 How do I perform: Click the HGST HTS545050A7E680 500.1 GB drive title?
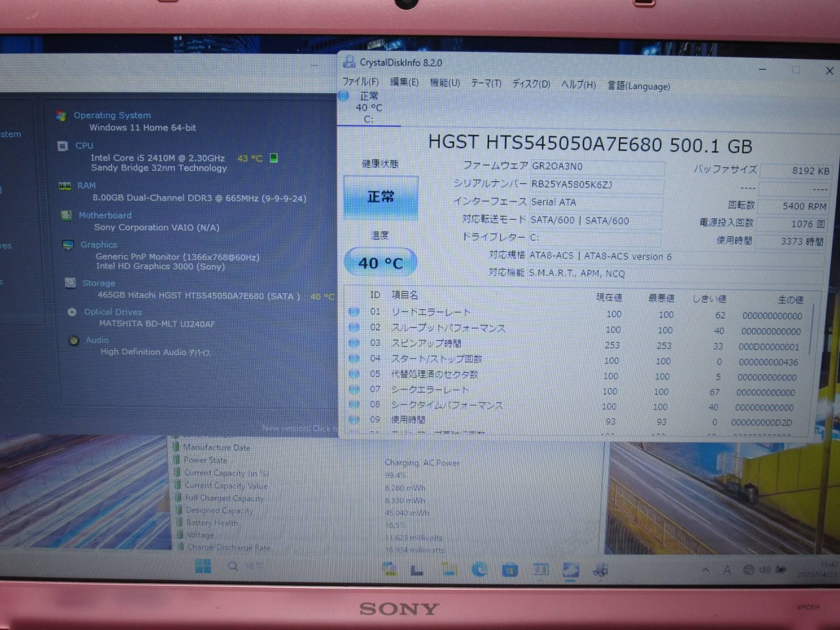[x=590, y=144]
